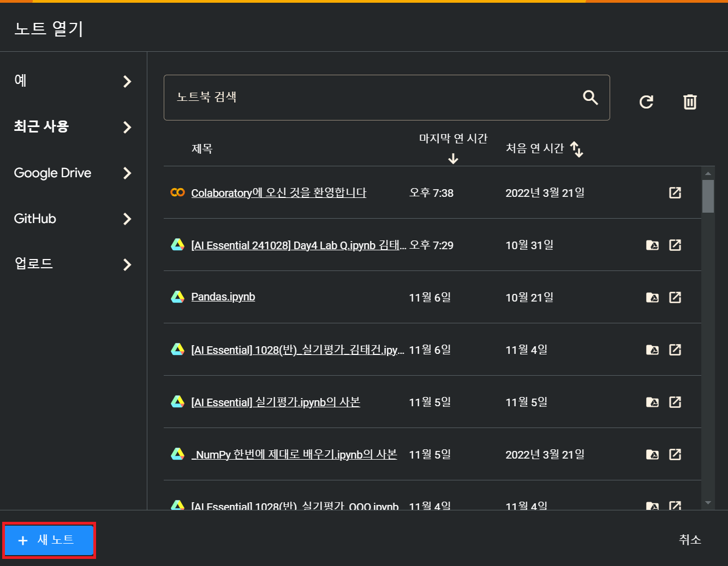Image resolution: width=728 pixels, height=566 pixels.
Task: Expand Google Drive chevron
Action: tap(127, 173)
